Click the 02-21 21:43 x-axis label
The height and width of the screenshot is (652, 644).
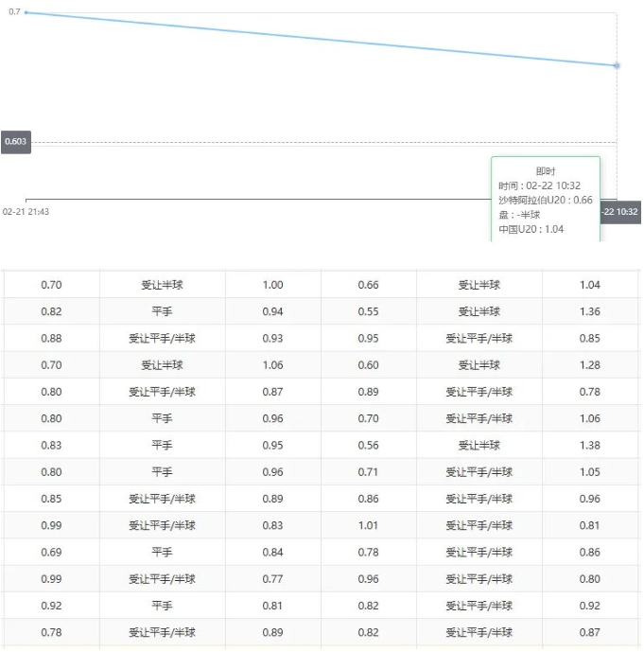pyautogui.click(x=26, y=212)
